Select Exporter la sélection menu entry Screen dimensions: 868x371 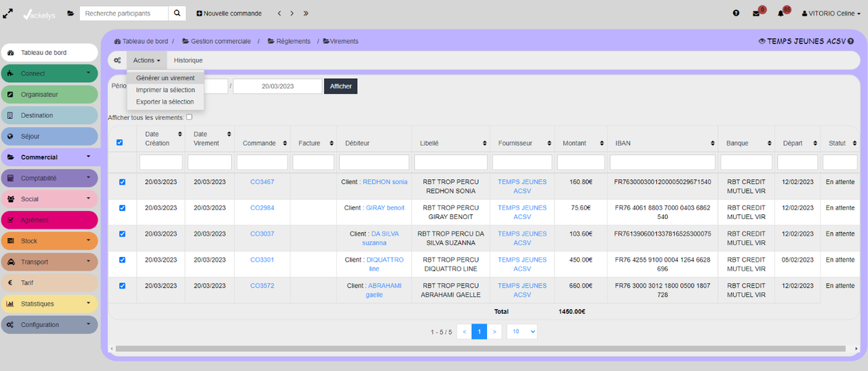click(x=165, y=102)
